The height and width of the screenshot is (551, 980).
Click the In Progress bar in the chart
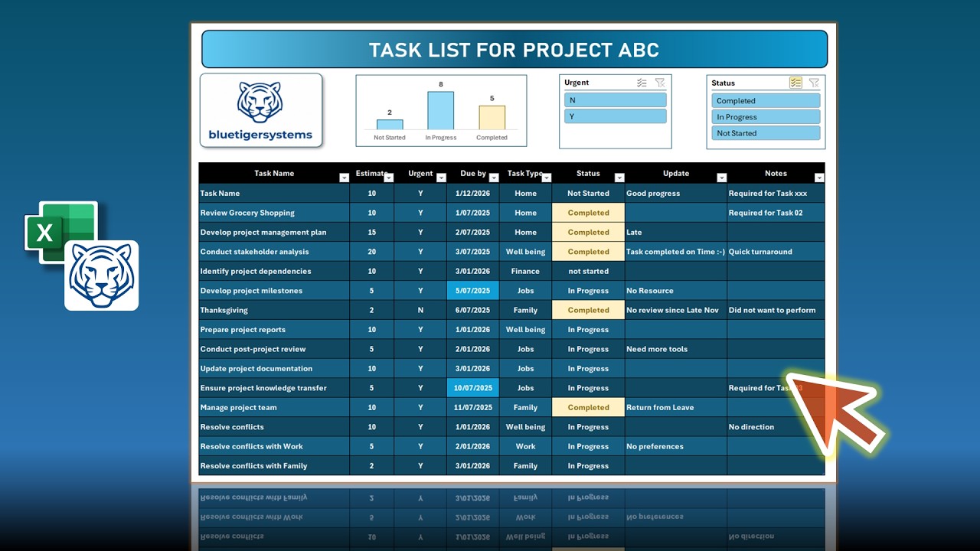pos(440,111)
